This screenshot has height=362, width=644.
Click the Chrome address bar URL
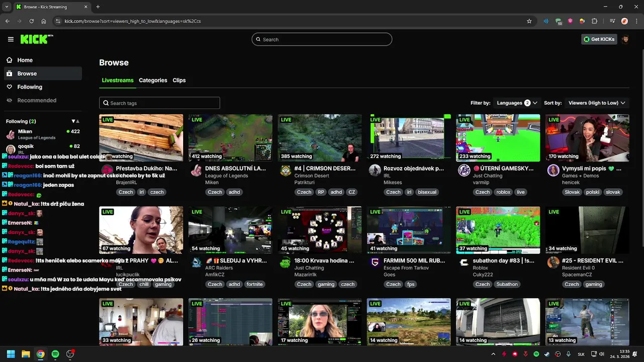pos(133,21)
